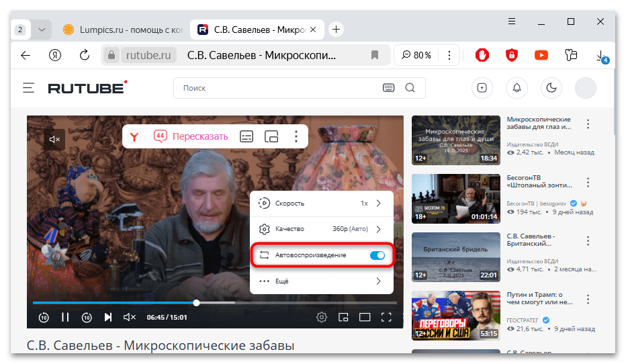Open Британский бридель video thumbnail
The height and width of the screenshot is (364, 626).
coord(456,257)
